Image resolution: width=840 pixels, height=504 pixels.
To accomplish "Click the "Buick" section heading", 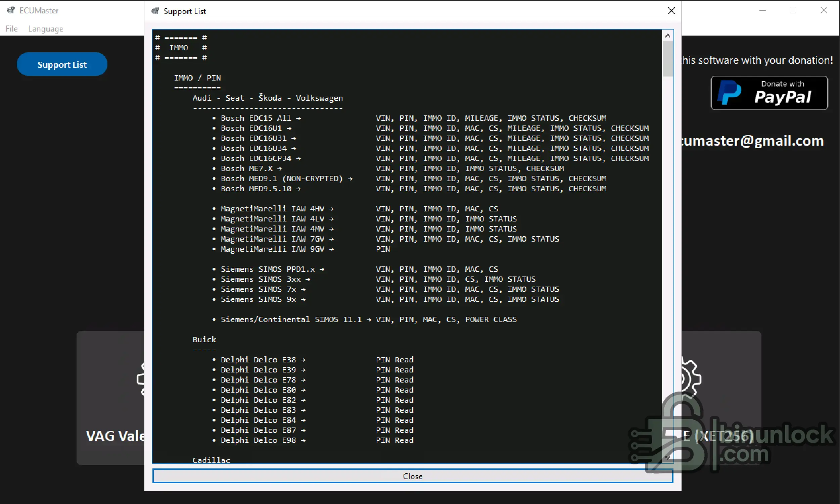I will click(204, 340).
